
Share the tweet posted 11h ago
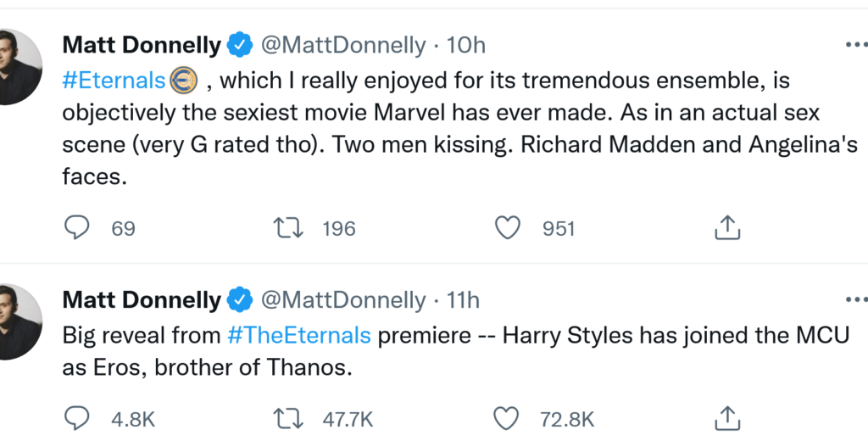click(x=728, y=418)
